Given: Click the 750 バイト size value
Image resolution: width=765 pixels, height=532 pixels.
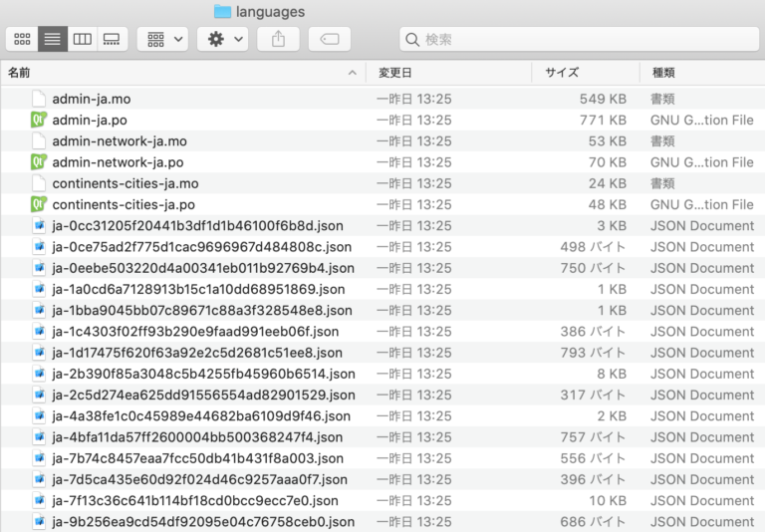Looking at the screenshot, I should coord(593,268).
